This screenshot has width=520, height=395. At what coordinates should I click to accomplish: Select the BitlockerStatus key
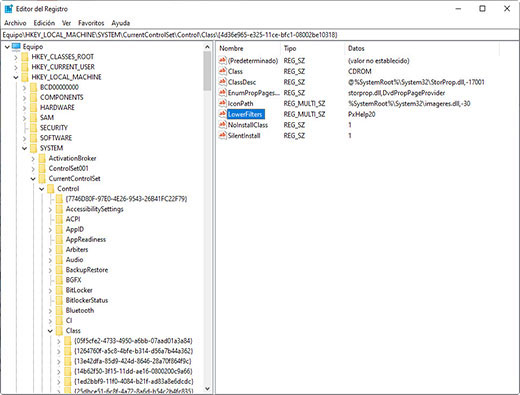click(x=87, y=300)
